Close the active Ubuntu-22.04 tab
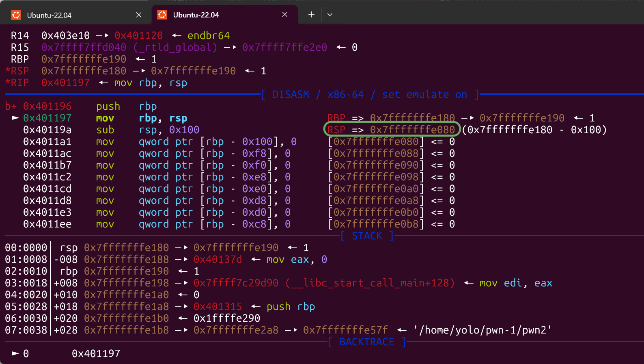 point(285,15)
